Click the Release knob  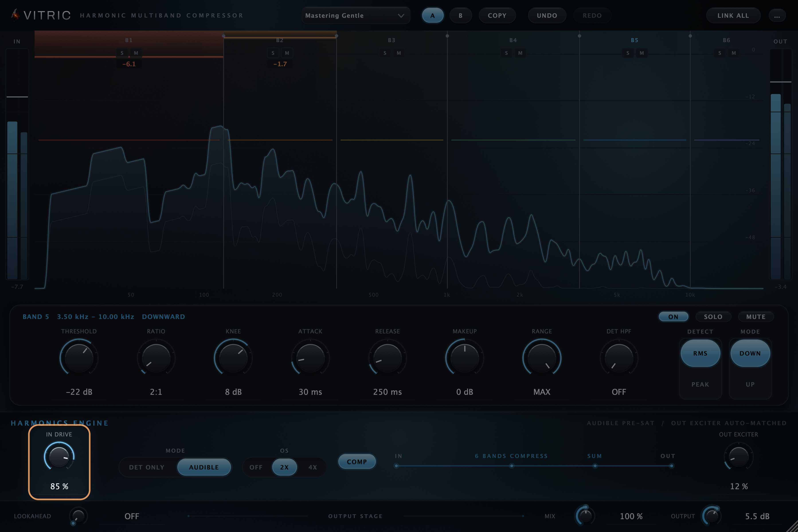tap(387, 358)
